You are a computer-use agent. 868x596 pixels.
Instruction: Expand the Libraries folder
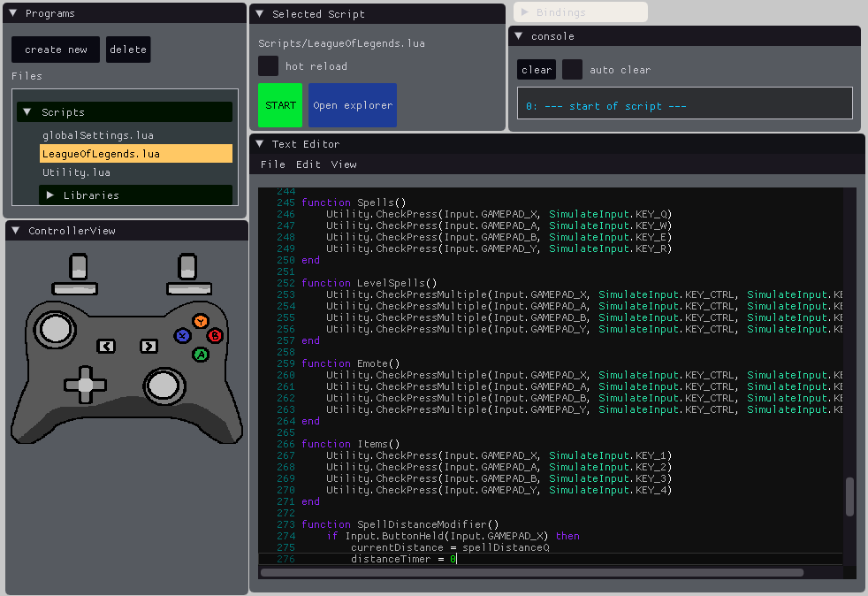click(49, 195)
